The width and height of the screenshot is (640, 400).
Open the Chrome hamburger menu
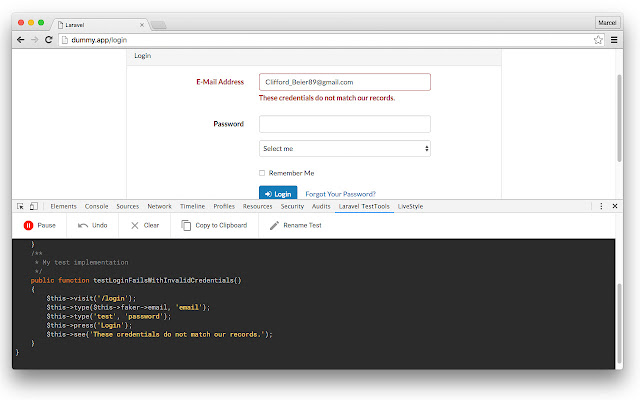click(613, 40)
